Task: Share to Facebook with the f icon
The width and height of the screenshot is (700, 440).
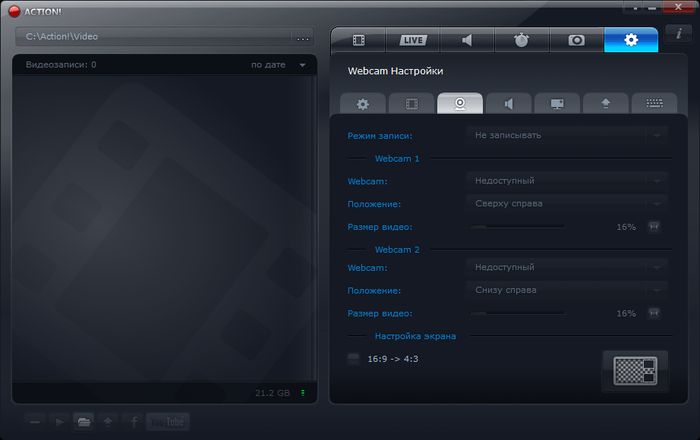Action: pyautogui.click(x=133, y=422)
